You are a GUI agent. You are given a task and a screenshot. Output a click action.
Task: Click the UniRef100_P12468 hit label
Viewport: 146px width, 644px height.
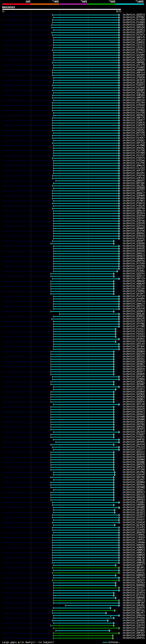(134, 88)
